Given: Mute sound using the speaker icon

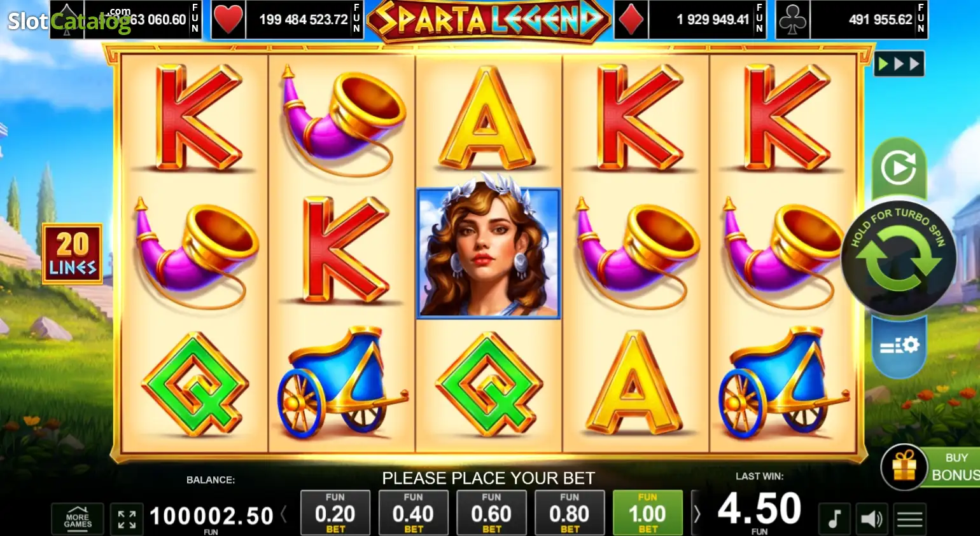Looking at the screenshot, I should pos(871,519).
